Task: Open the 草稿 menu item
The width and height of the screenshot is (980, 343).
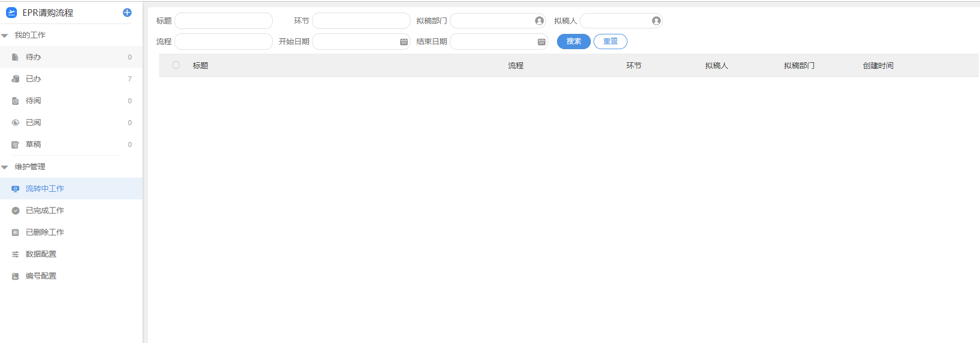Action: [x=71, y=144]
